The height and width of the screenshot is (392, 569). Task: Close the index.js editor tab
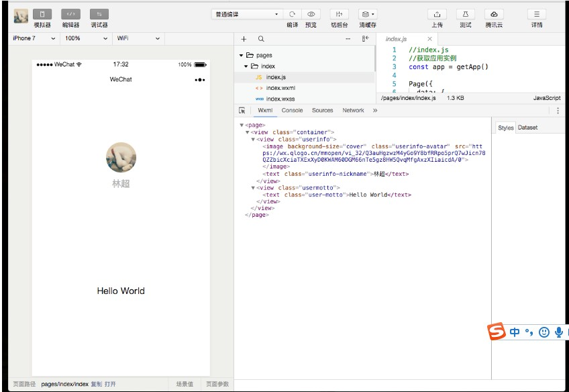(x=429, y=39)
